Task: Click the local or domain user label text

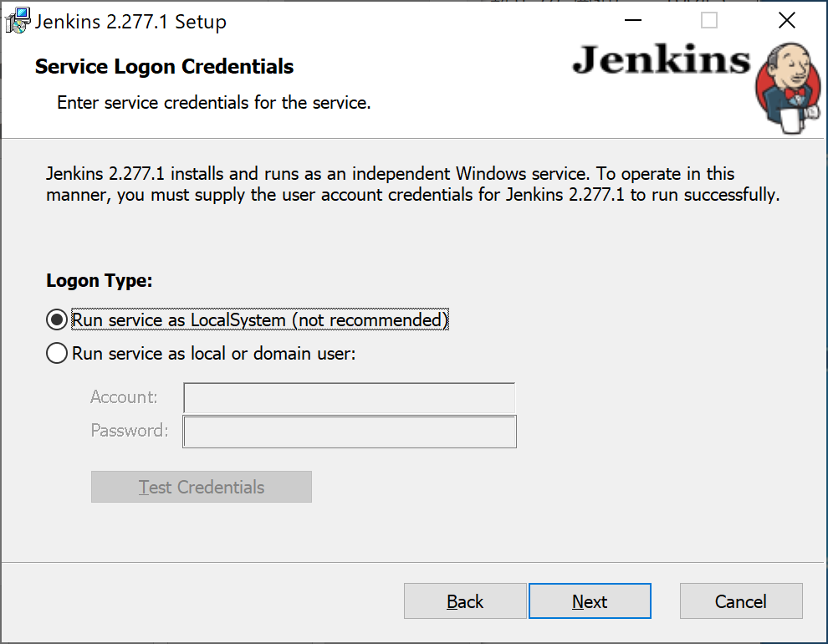Action: 214,353
